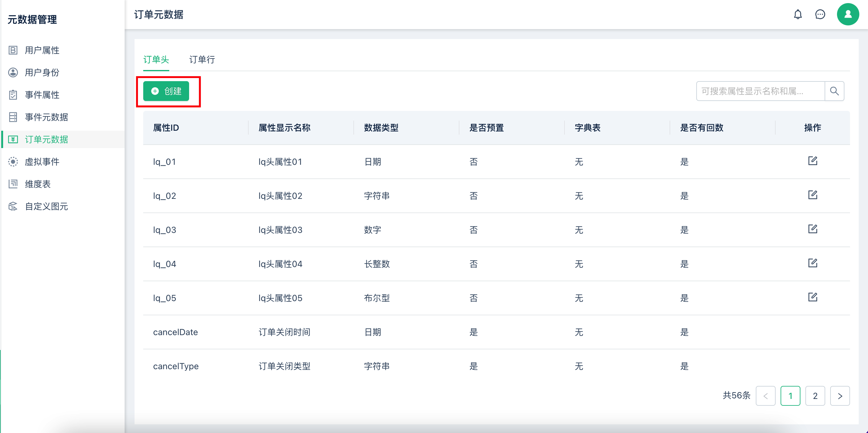Click edit icon for lq_04 row
This screenshot has height=433, width=868.
point(813,263)
